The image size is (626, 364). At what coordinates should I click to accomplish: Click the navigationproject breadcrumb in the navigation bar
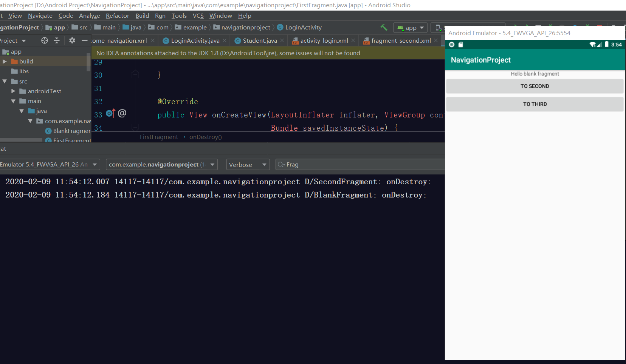pos(242,27)
